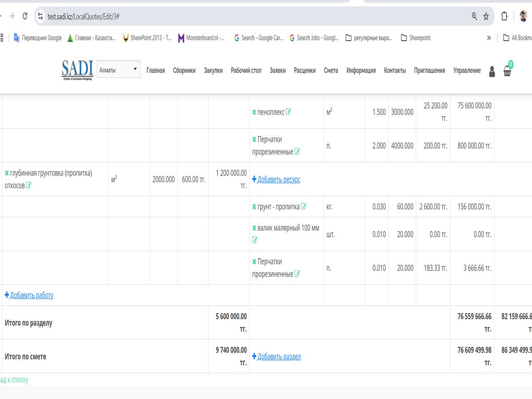Click the shopping cart icon
Viewport: 532px width, 399px height.
click(x=508, y=71)
